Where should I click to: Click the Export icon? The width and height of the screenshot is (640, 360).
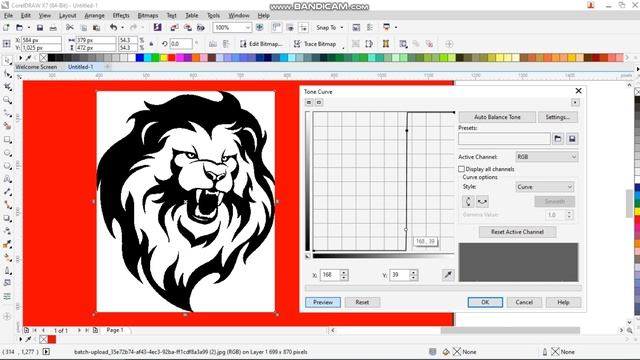(x=188, y=27)
